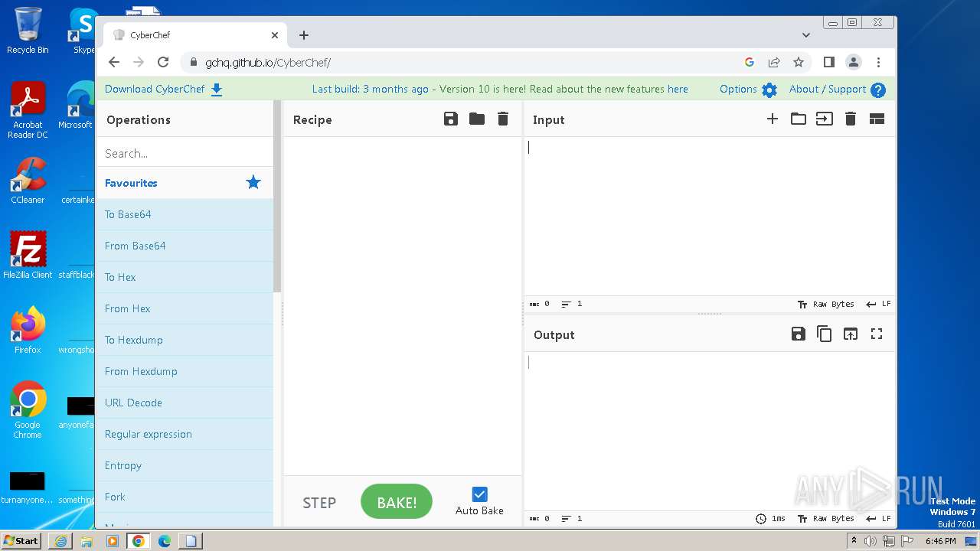This screenshot has width=980, height=551.
Task: Select To Hex operation
Action: tap(185, 277)
